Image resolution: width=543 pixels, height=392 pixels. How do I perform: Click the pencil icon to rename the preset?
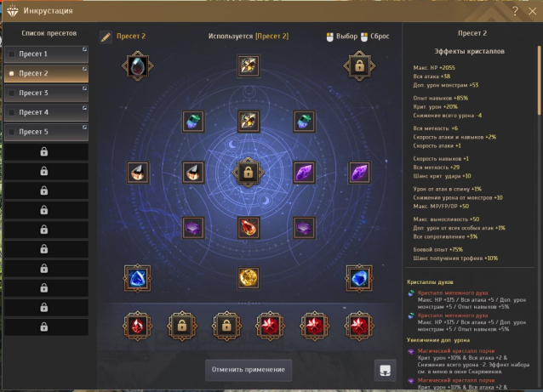click(x=106, y=37)
